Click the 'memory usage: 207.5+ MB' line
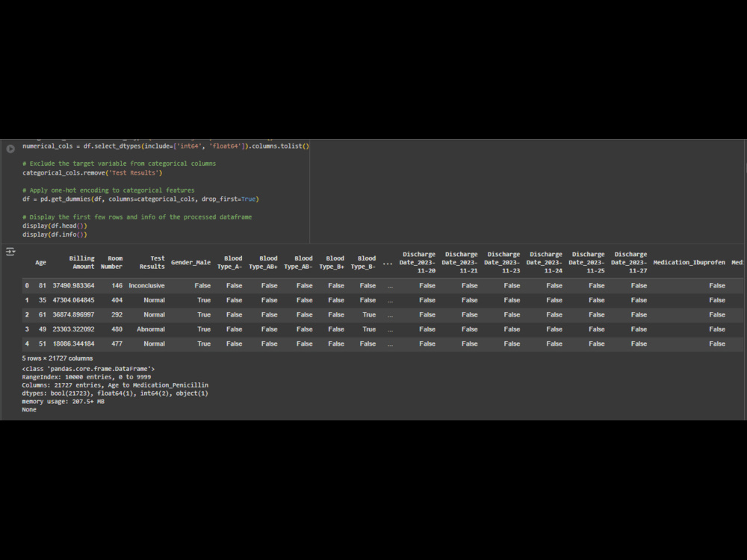 tap(63, 402)
